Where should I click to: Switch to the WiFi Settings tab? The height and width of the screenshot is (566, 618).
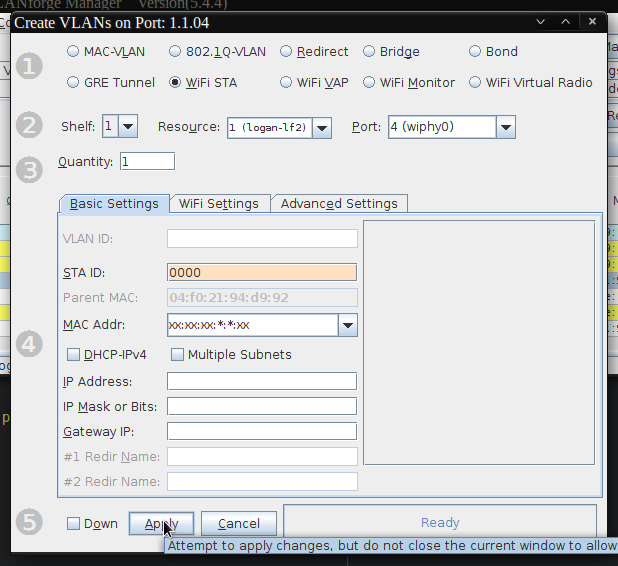[219, 204]
